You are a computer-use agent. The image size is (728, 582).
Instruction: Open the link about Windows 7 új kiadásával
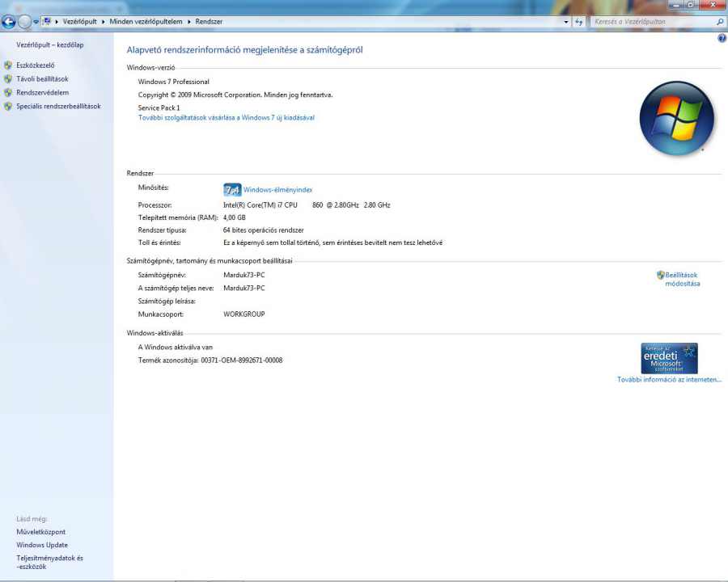pos(226,118)
